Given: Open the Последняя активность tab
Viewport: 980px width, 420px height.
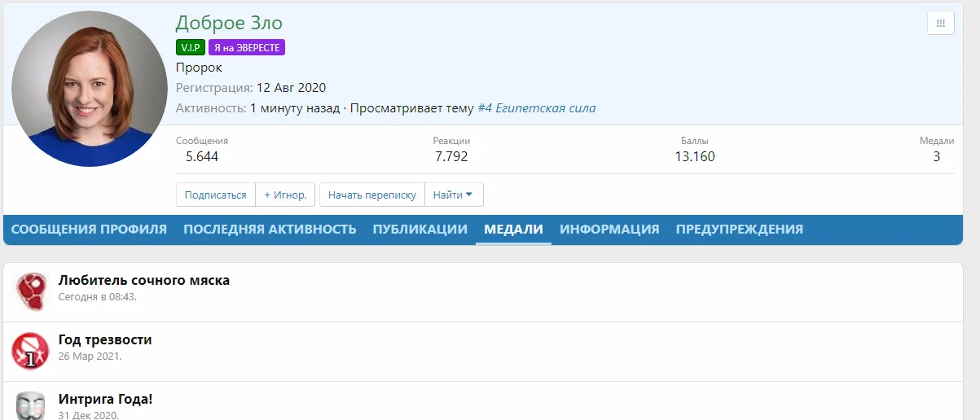Looking at the screenshot, I should [270, 230].
